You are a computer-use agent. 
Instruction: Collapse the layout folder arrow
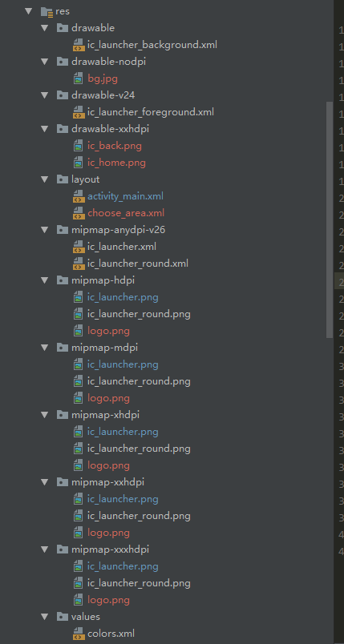[44, 179]
